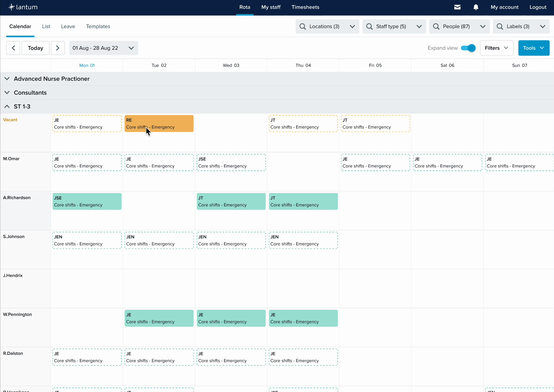
Task: Open the Timesheets menu item
Action: [305, 7]
